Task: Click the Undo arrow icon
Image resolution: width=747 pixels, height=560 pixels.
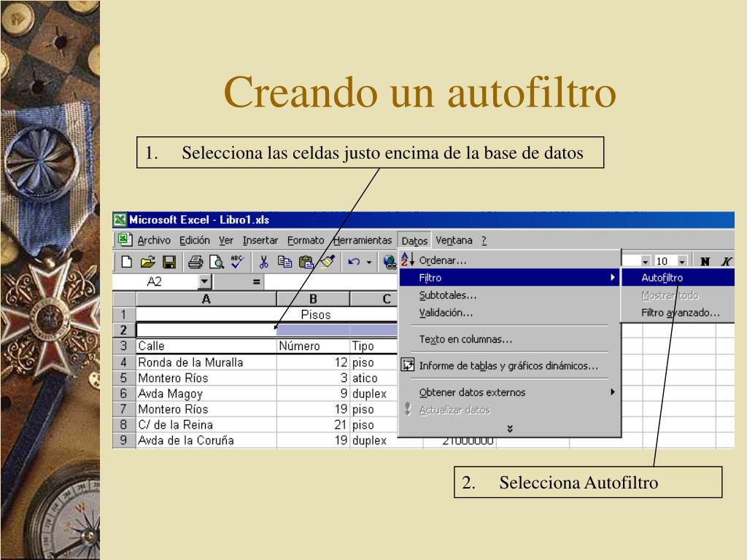Action: [x=354, y=262]
